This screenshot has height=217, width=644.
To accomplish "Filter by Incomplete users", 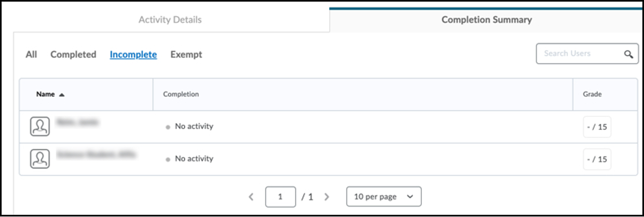I will point(133,54).
